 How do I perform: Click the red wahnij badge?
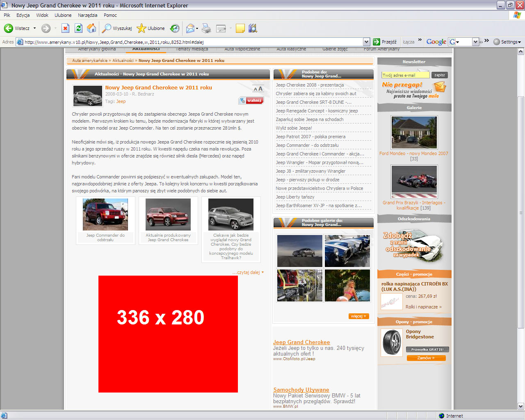[x=251, y=100]
